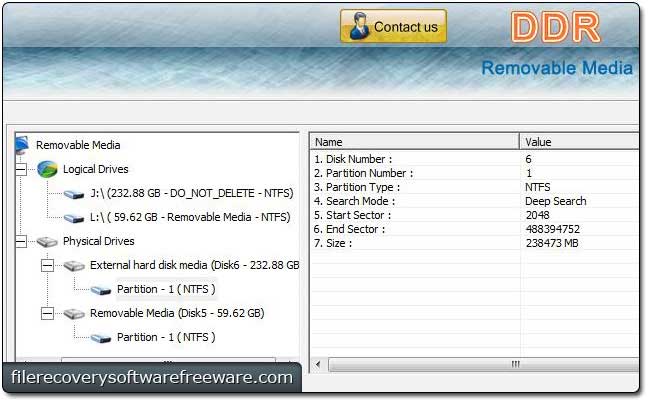Click the '3. Partition Type :' row

(x=475, y=187)
